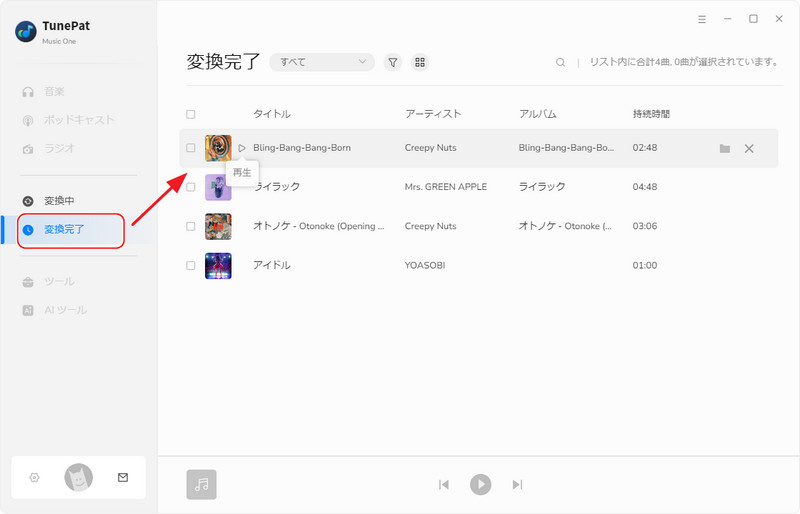Click the AI icon beside AI ツール
This screenshot has height=514, width=800.
coord(28,310)
